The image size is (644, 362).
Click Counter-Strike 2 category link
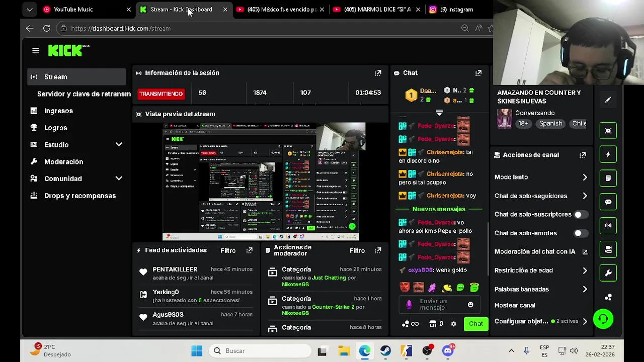pyautogui.click(x=333, y=307)
